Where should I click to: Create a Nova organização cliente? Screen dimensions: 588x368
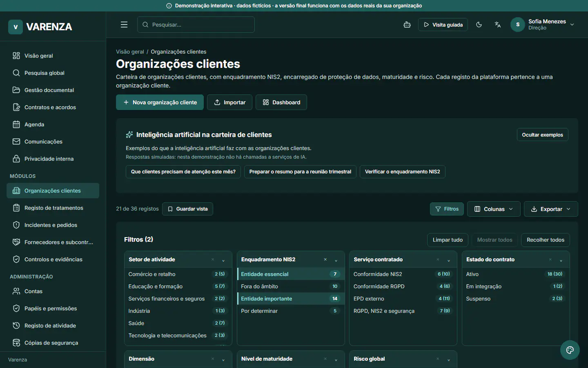click(x=160, y=102)
